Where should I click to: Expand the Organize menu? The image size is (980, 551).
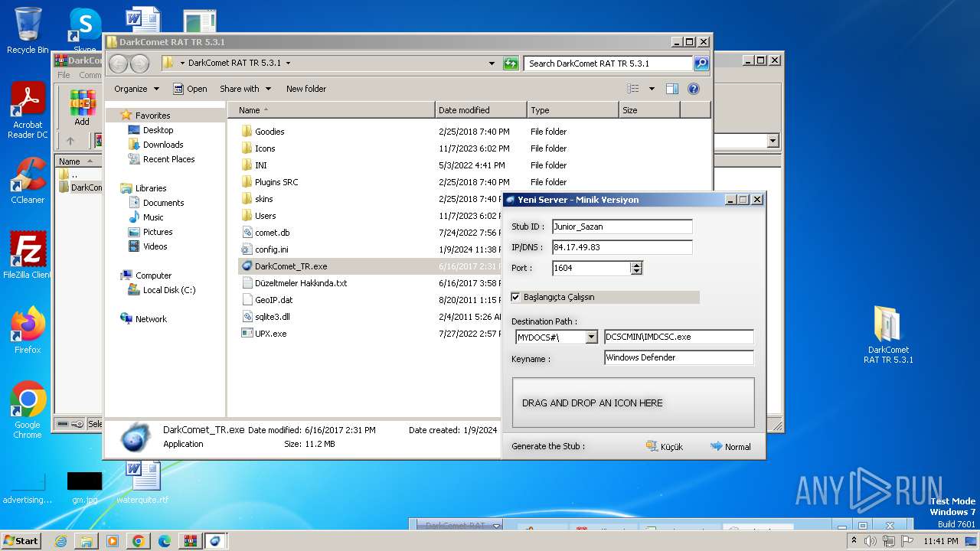[x=136, y=89]
